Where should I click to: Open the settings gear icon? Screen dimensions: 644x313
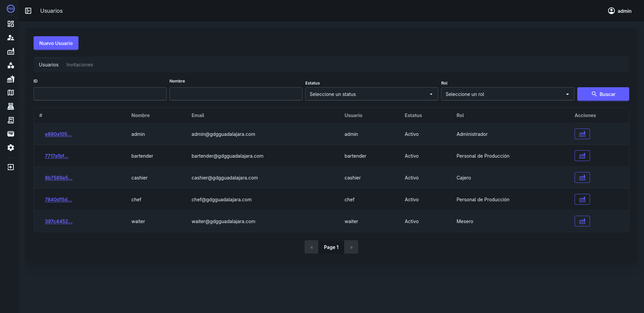coord(11,148)
